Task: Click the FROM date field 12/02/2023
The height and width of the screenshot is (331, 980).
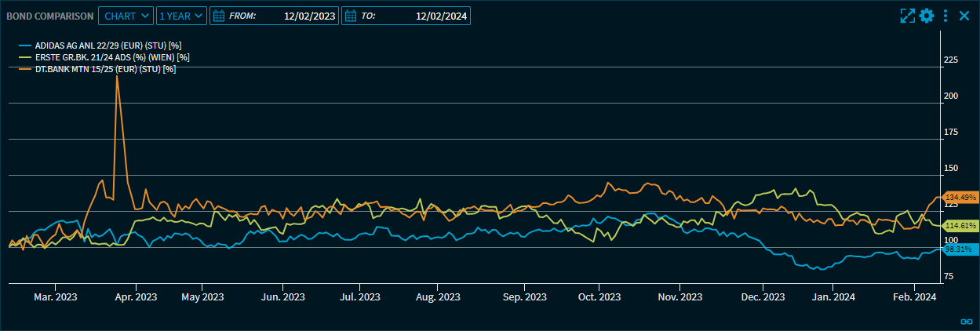Action: click(x=309, y=16)
